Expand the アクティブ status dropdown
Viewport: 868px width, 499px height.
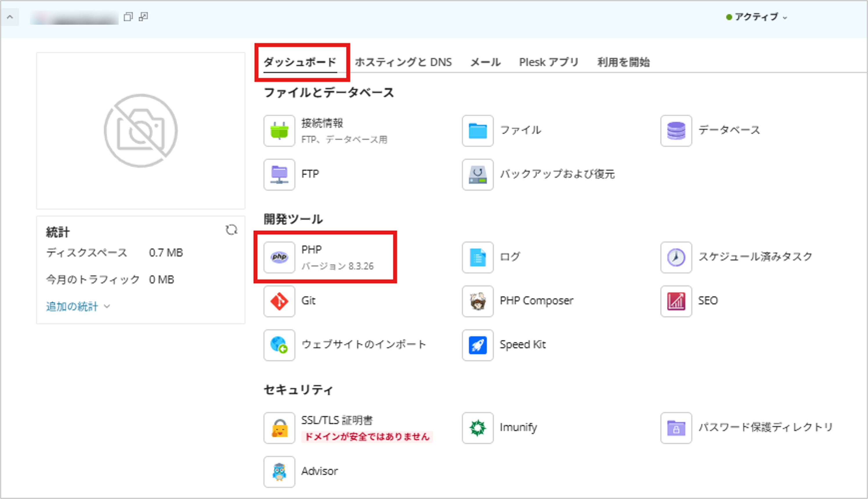point(757,17)
